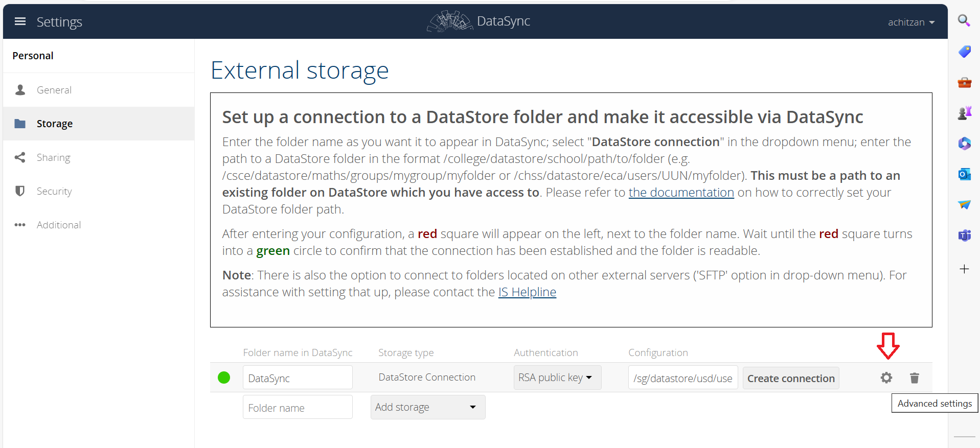This screenshot has height=448, width=980.
Task: Click the Folder name in DataSync column header
Action: [298, 352]
